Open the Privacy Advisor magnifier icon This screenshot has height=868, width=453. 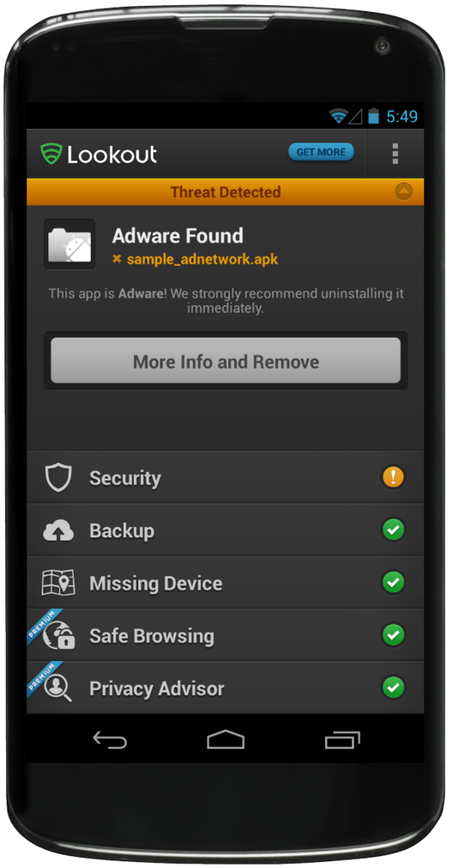pos(59,688)
